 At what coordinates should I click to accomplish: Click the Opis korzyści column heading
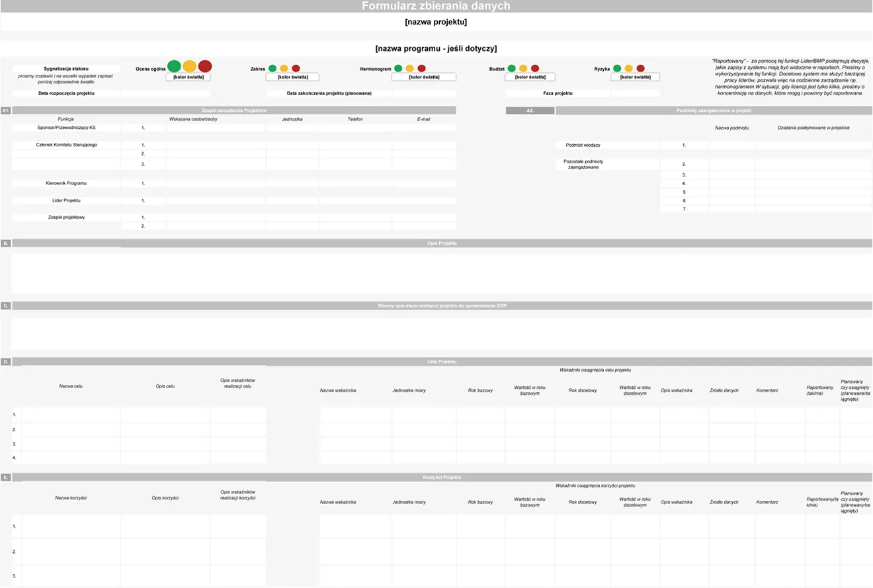pos(165,497)
